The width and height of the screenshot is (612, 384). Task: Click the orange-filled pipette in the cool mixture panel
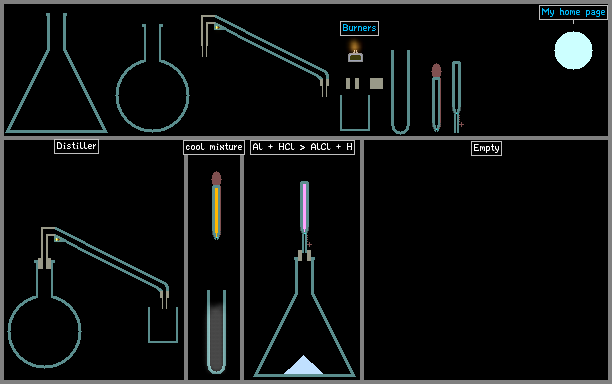point(216,205)
